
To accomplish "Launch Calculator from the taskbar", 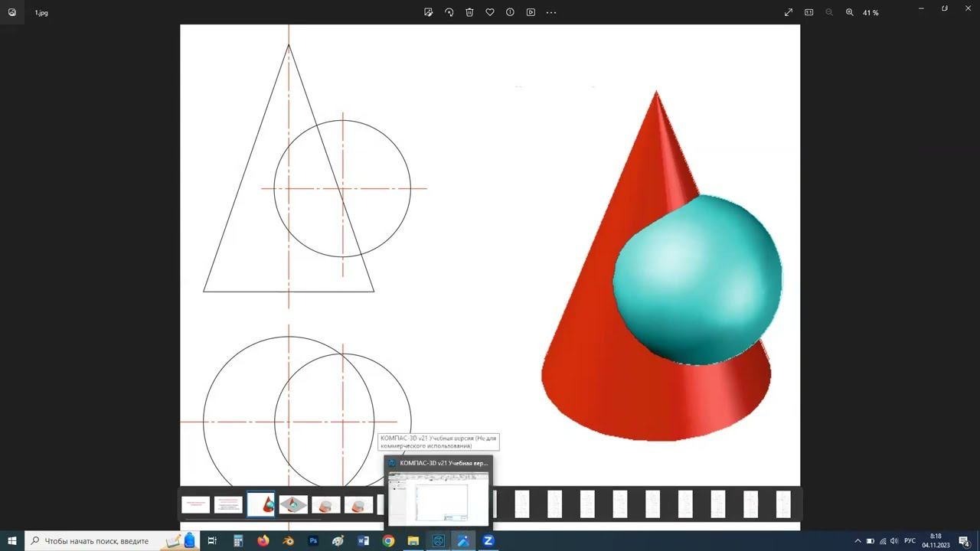I will click(238, 541).
